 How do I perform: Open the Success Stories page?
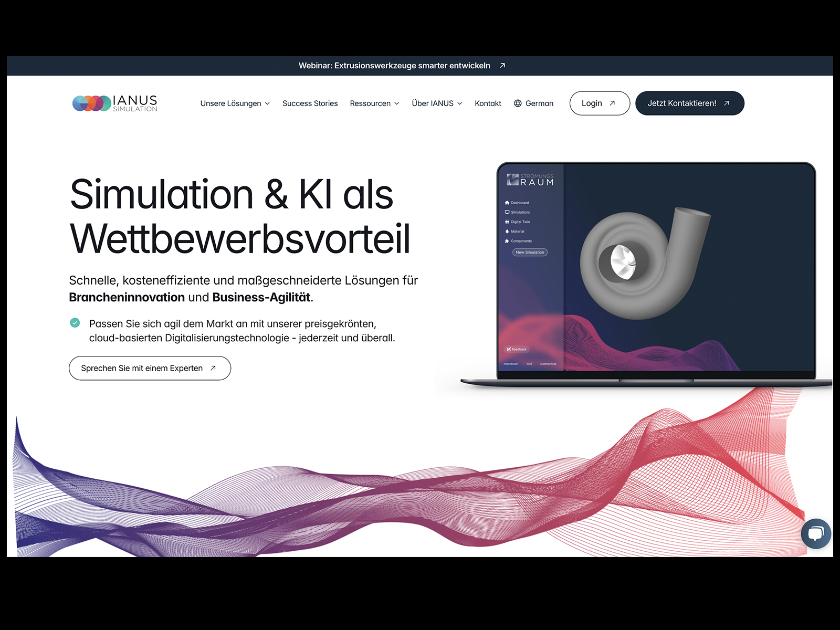point(310,103)
